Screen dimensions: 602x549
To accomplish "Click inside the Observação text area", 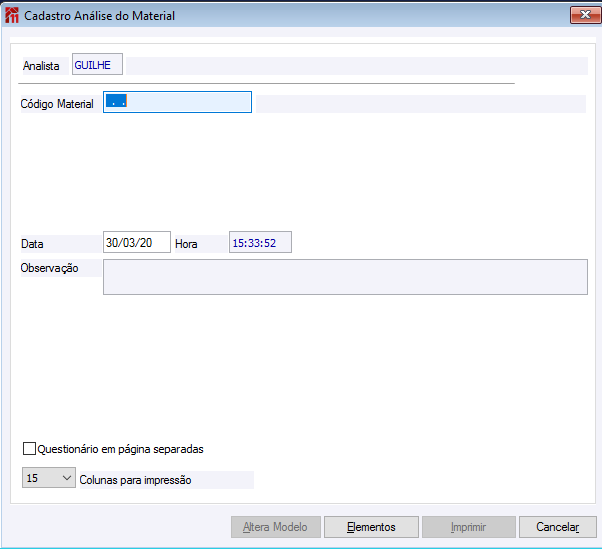I will click(x=345, y=277).
